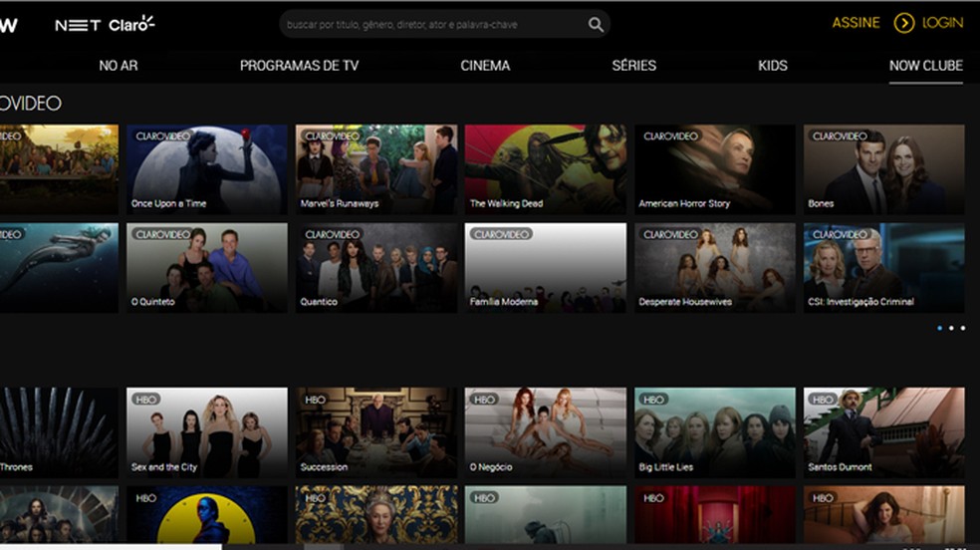Open Sex and the City thumbnail
Image resolution: width=980 pixels, height=550 pixels.
207,432
